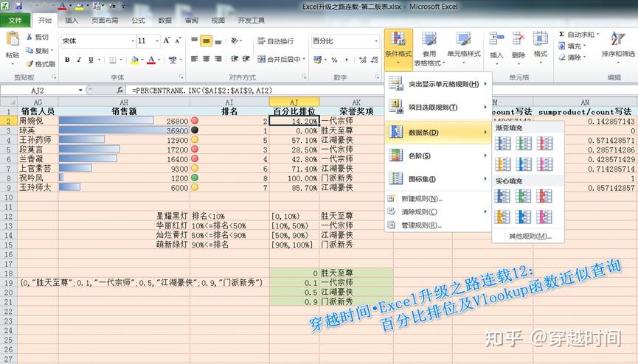Image resolution: width=638 pixels, height=364 pixels.
Task: Open the number format 百分比 dropdown
Action: point(376,41)
